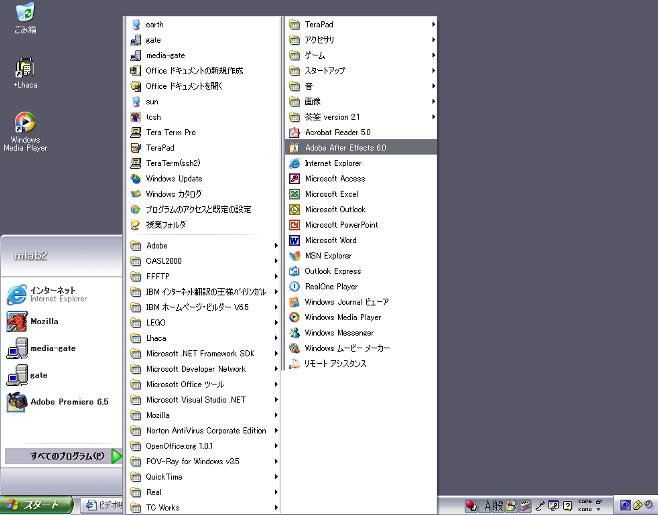
Task: Click the Acrobat Reader 5.0 icon
Action: pyautogui.click(x=295, y=132)
